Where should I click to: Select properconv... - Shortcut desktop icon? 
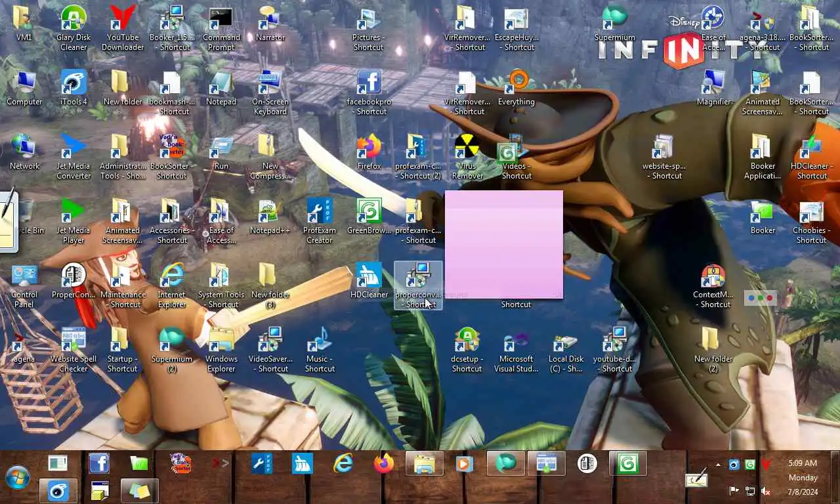[418, 285]
